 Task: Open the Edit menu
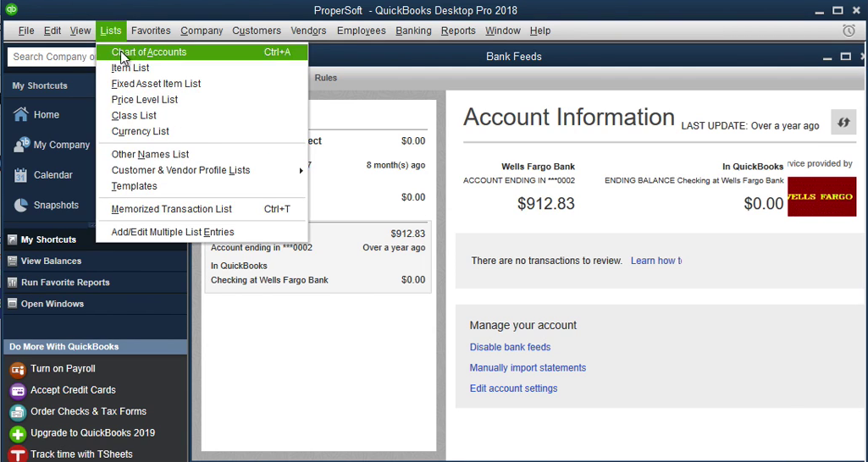tap(53, 31)
